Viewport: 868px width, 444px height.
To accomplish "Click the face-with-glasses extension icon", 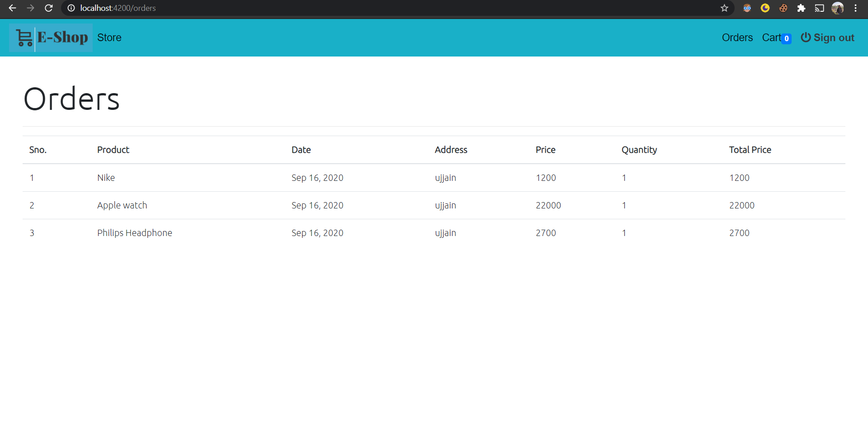I will [747, 8].
